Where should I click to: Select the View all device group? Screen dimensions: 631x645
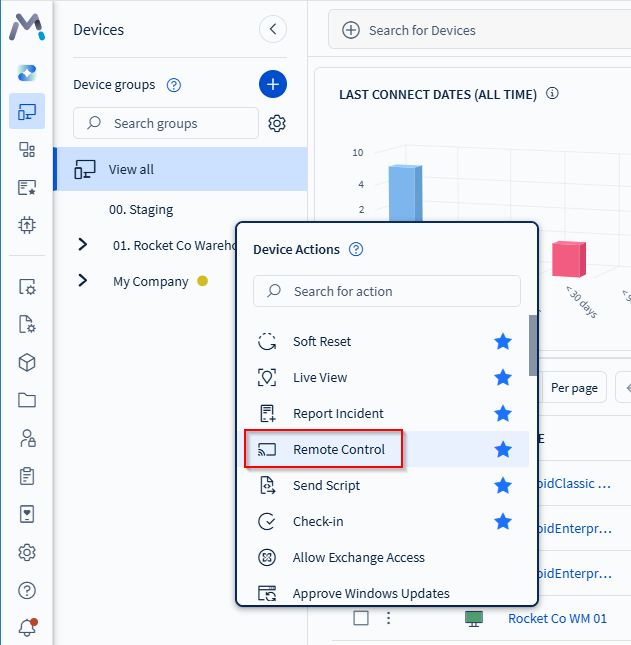tap(131, 169)
